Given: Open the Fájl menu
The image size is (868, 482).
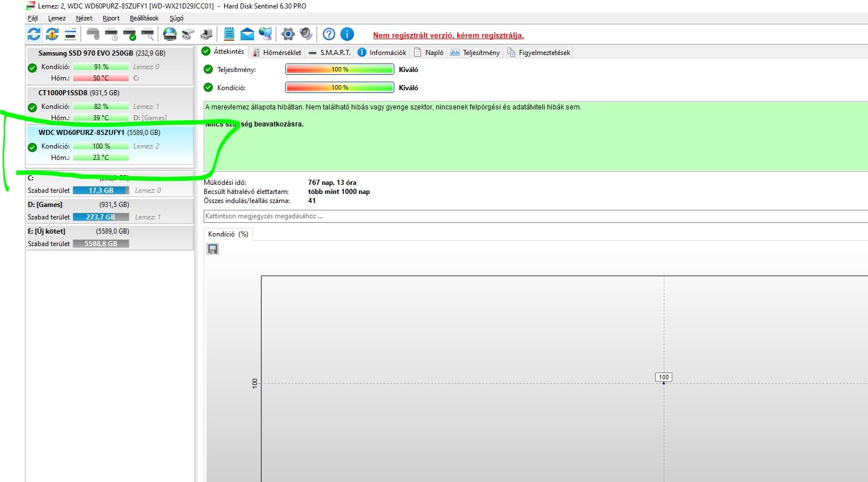Looking at the screenshot, I should pos(33,18).
